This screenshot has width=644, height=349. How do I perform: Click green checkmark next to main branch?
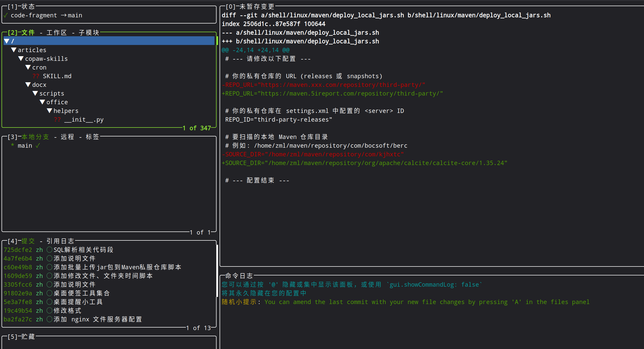coord(38,146)
